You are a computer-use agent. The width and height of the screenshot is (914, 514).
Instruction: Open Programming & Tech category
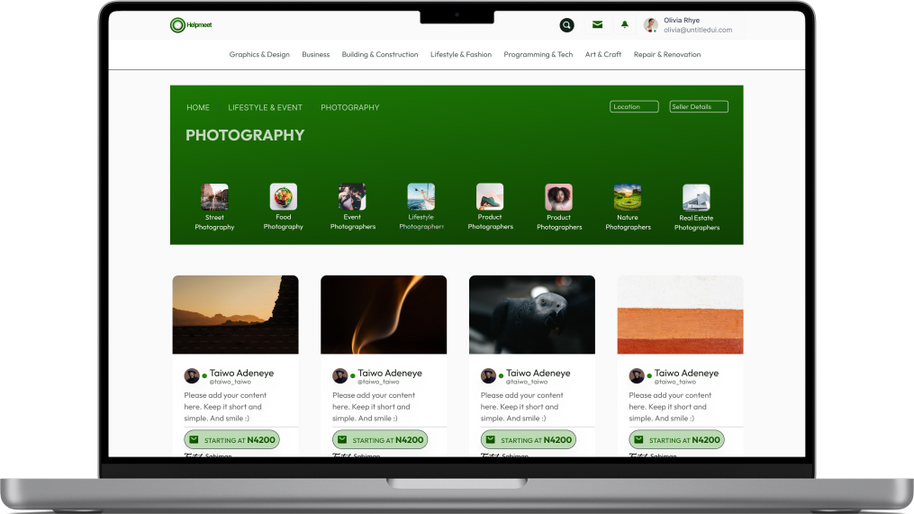pos(538,54)
